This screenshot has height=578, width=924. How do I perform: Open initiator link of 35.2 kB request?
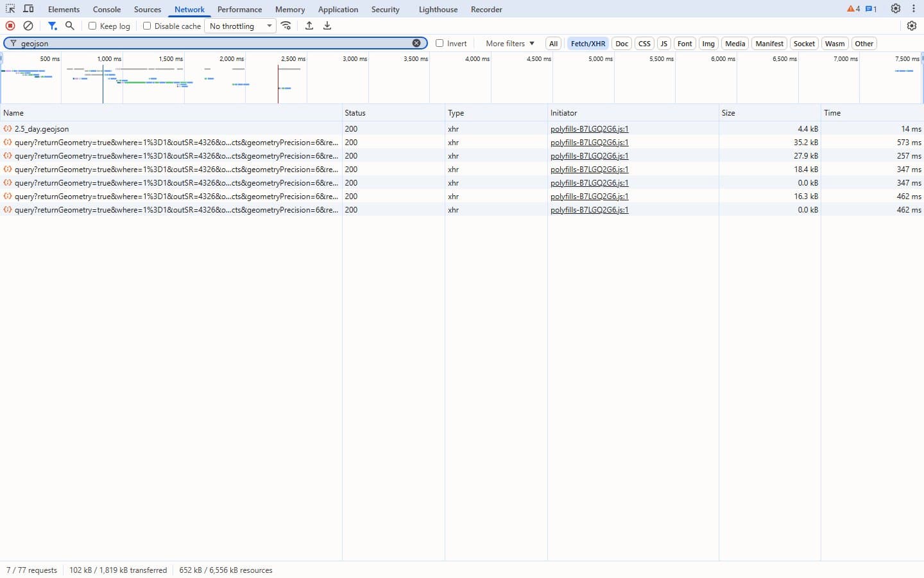tap(589, 143)
